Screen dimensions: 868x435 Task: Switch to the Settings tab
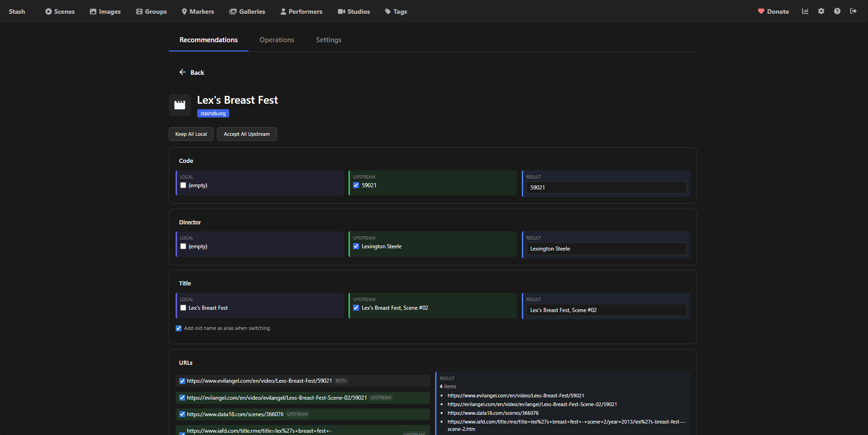coord(328,40)
